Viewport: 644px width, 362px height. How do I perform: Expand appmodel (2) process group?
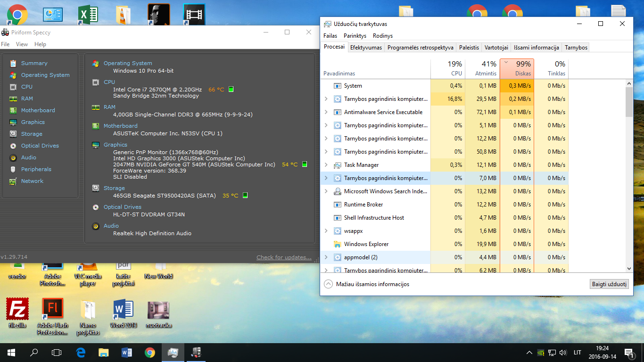pyautogui.click(x=326, y=257)
